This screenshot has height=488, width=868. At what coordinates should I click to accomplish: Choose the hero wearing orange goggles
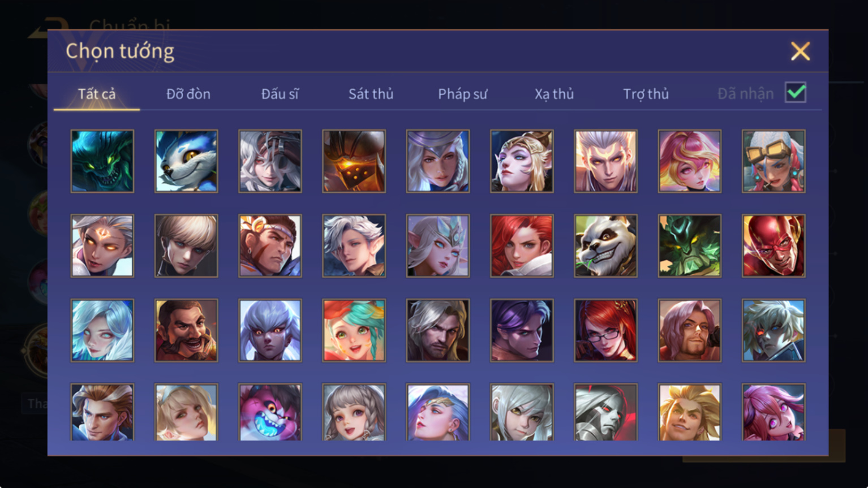tap(774, 161)
